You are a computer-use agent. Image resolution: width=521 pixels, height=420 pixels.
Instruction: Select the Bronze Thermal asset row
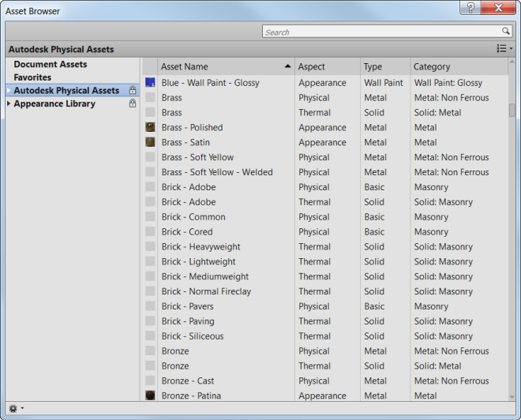[325, 366]
